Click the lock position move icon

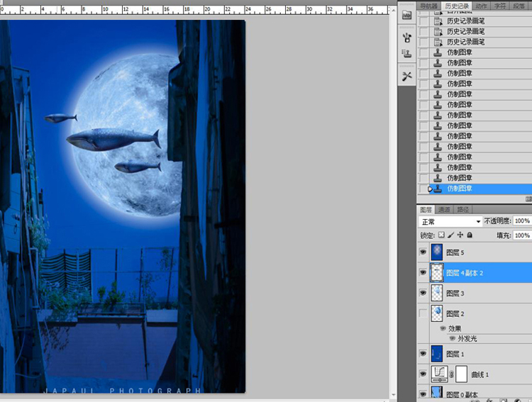coord(460,235)
